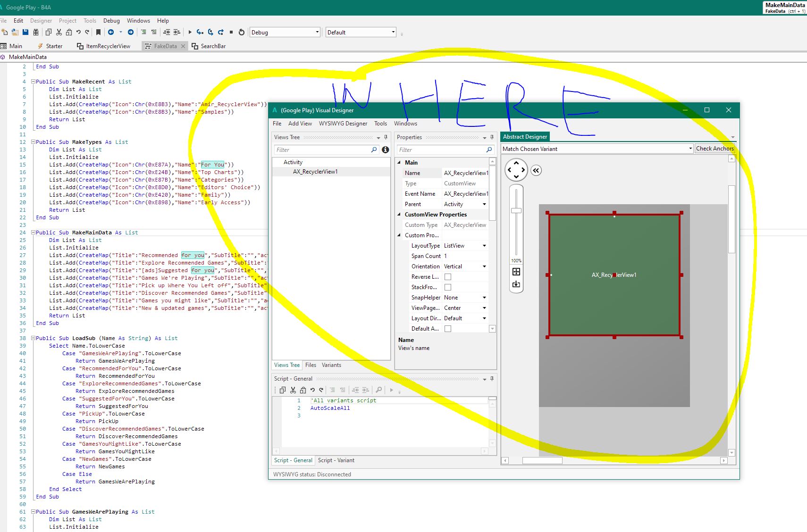Collapse the CustomView Properties section
807x532 pixels.
pyautogui.click(x=399, y=215)
